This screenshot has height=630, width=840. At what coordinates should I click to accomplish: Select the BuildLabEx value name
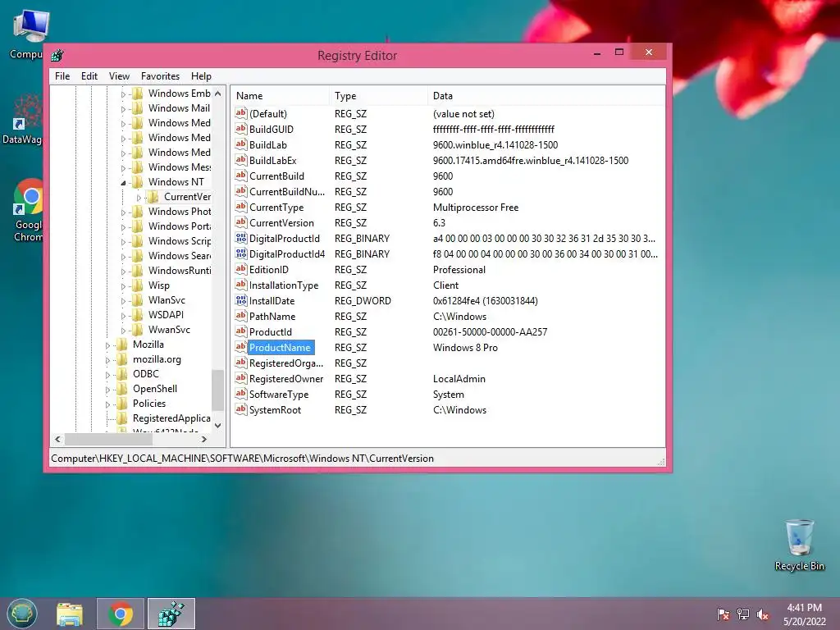272,160
